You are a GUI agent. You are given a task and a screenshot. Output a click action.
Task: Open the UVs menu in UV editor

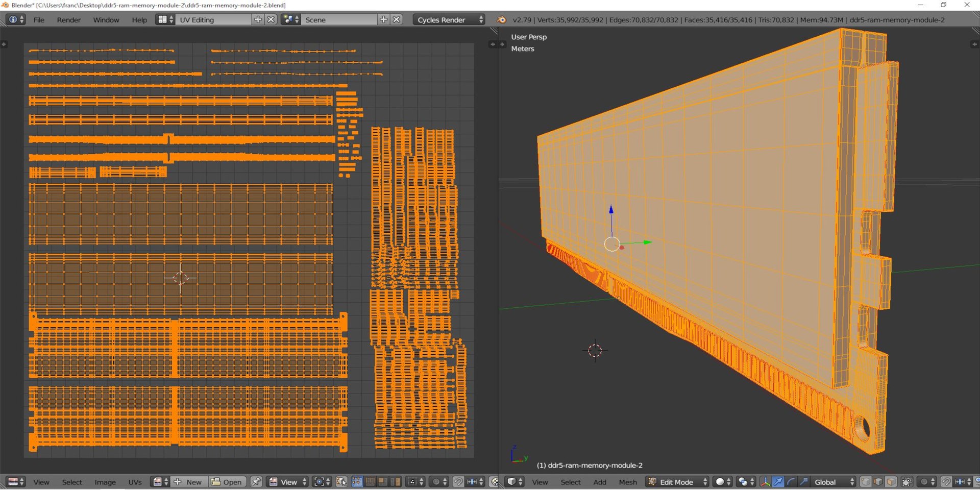[135, 482]
